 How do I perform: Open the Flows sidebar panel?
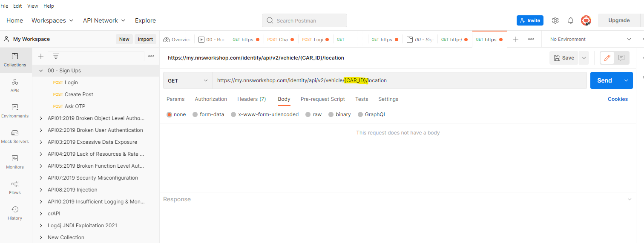[x=15, y=188]
